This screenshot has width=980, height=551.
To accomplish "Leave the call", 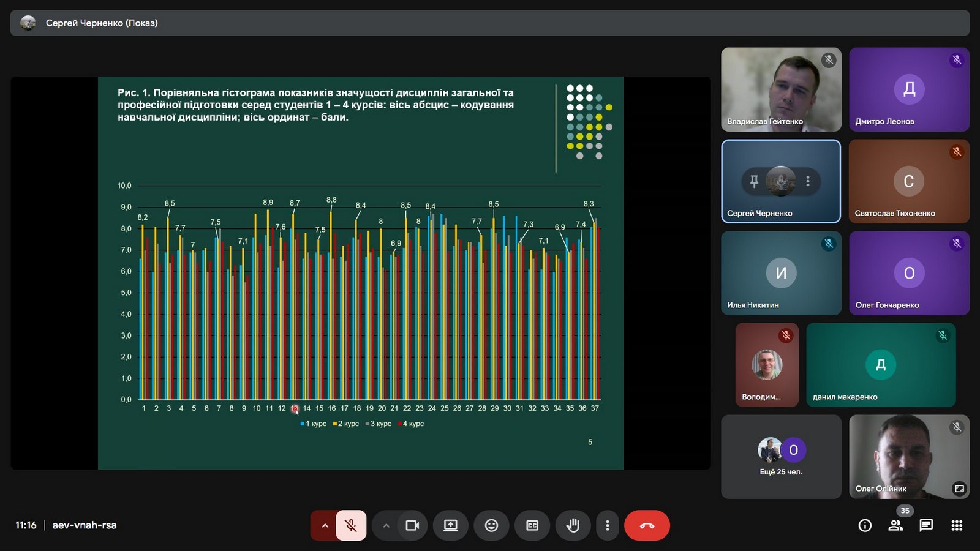I will point(647,525).
